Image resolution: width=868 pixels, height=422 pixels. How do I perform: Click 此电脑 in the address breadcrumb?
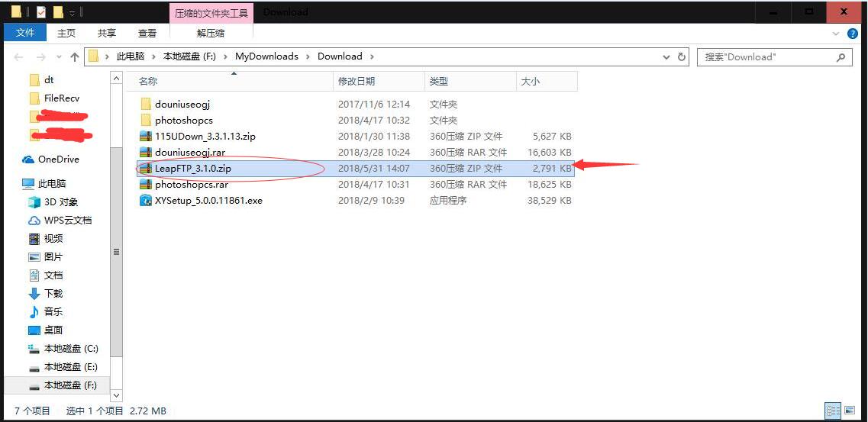[x=130, y=56]
